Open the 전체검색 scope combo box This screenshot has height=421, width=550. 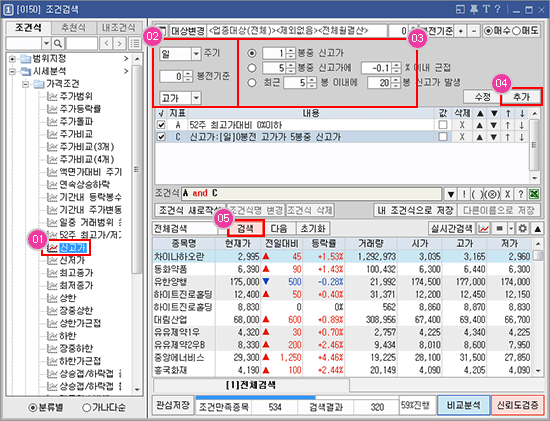[188, 229]
